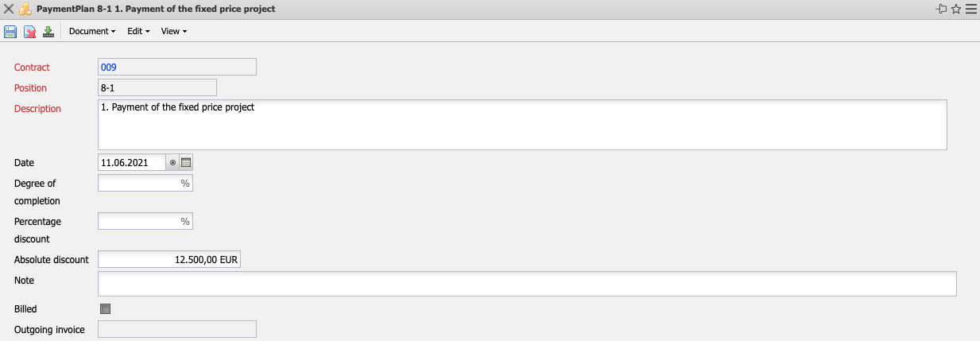Close the PaymentPlan 8-1 tab
The image size is (980, 341).
9,10
